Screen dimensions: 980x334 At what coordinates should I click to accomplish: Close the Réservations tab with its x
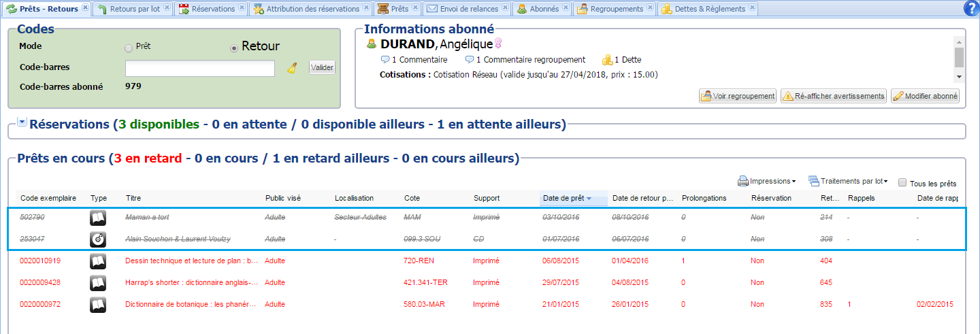(242, 8)
